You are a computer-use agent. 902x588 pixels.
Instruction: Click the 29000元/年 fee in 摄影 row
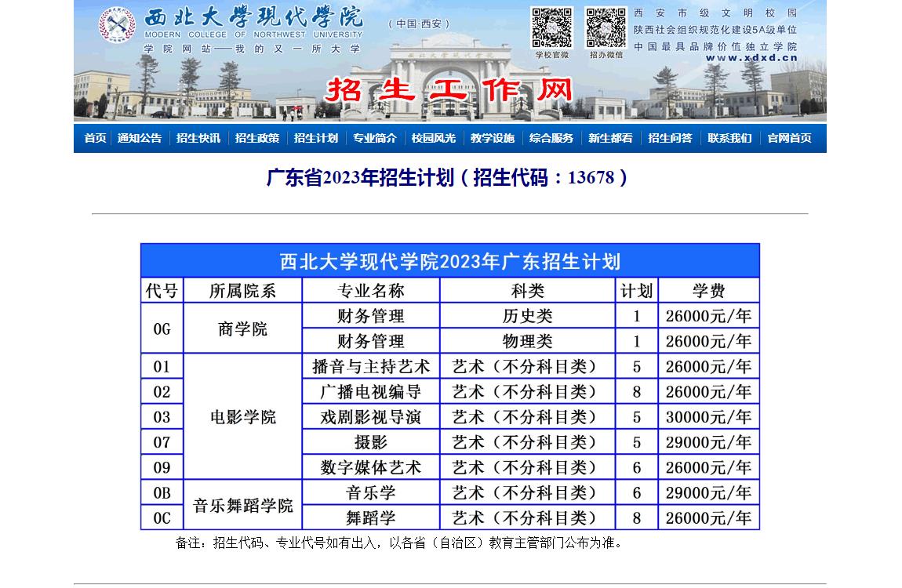point(709,442)
